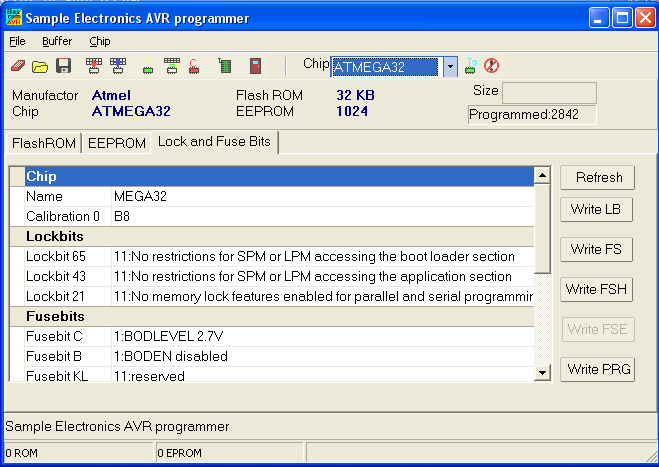Expand the Chip selection dropdown arrow
This screenshot has width=659, height=467.
tap(450, 67)
